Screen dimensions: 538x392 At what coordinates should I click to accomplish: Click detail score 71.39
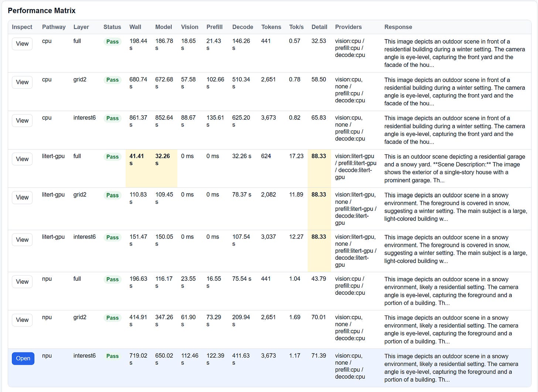click(x=319, y=356)
